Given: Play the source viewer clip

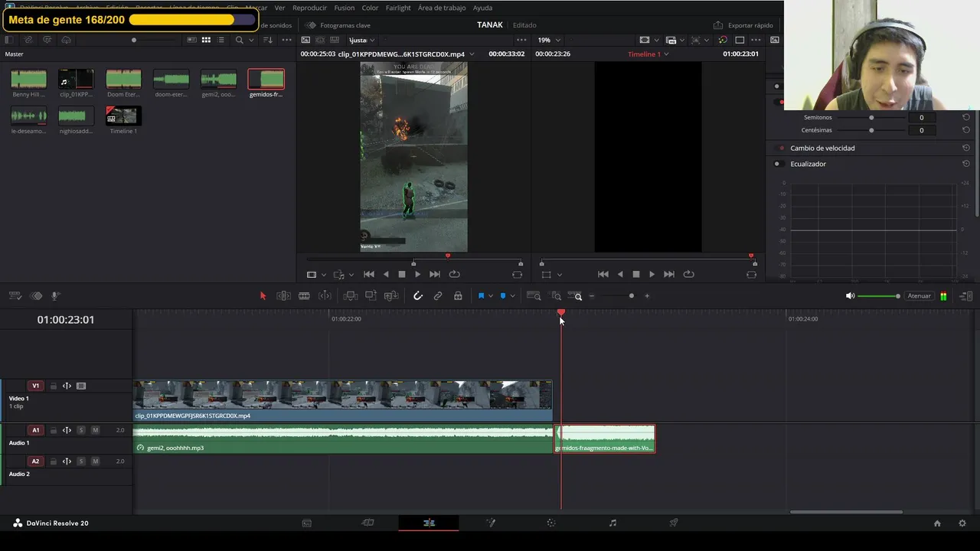Looking at the screenshot, I should (417, 274).
